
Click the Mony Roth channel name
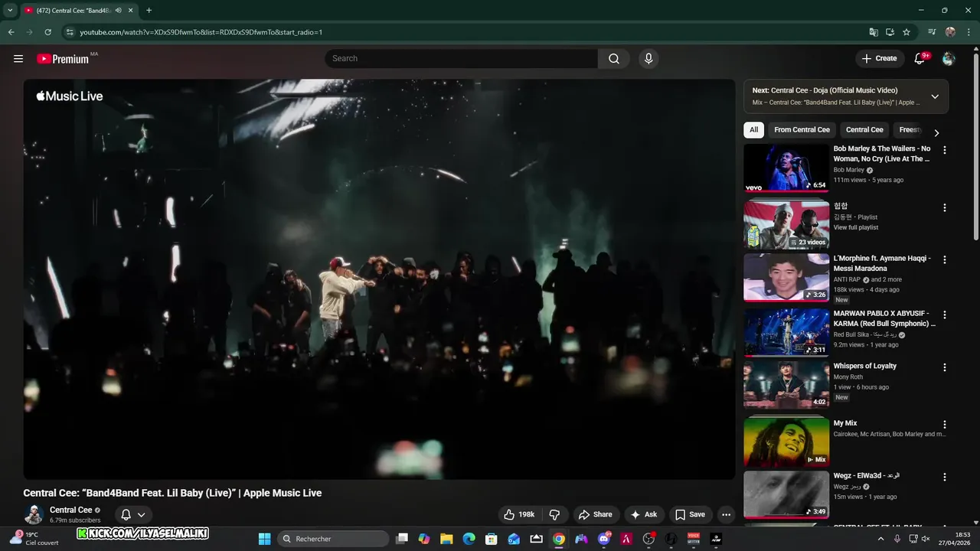848,377
